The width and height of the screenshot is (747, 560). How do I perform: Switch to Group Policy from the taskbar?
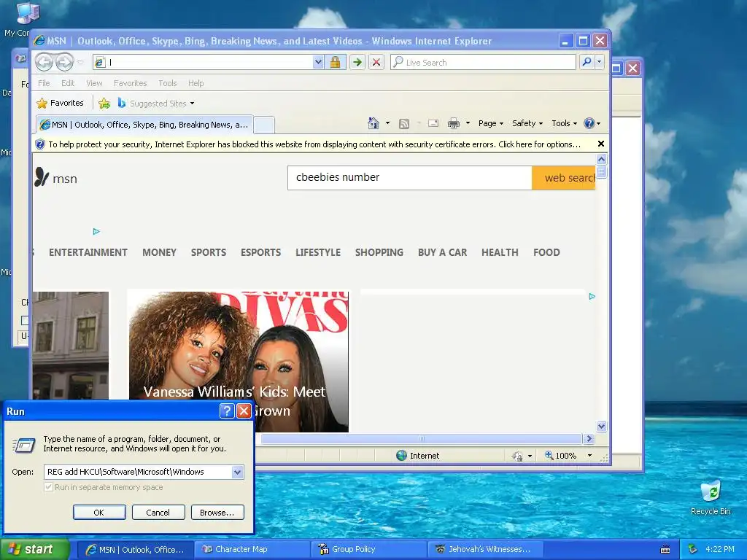click(370, 550)
